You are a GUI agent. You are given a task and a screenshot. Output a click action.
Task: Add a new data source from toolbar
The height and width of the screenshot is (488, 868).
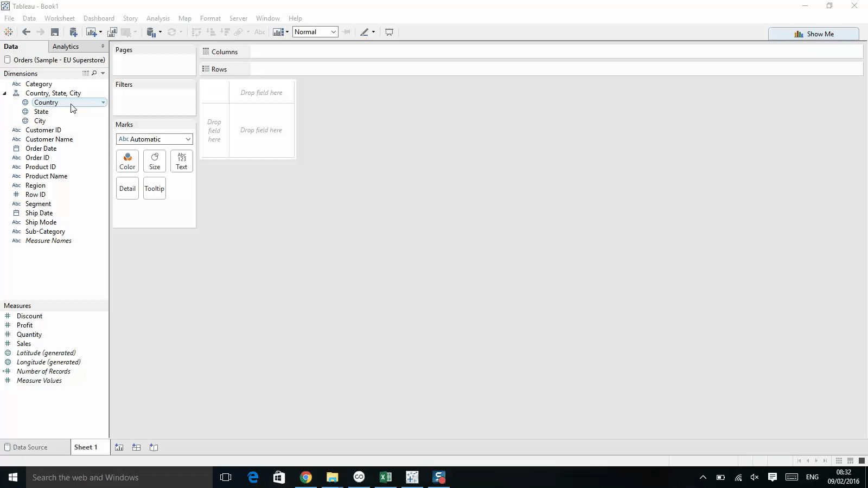pyautogui.click(x=73, y=32)
